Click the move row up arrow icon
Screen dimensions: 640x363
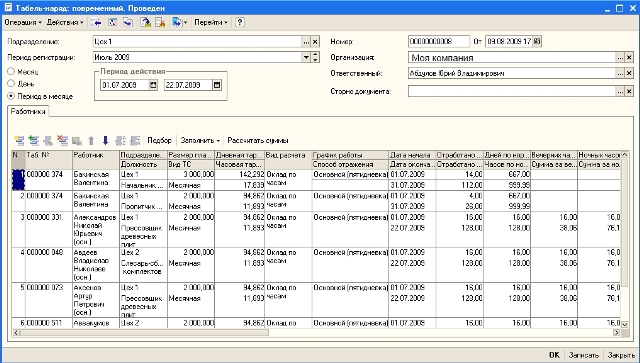click(91, 140)
